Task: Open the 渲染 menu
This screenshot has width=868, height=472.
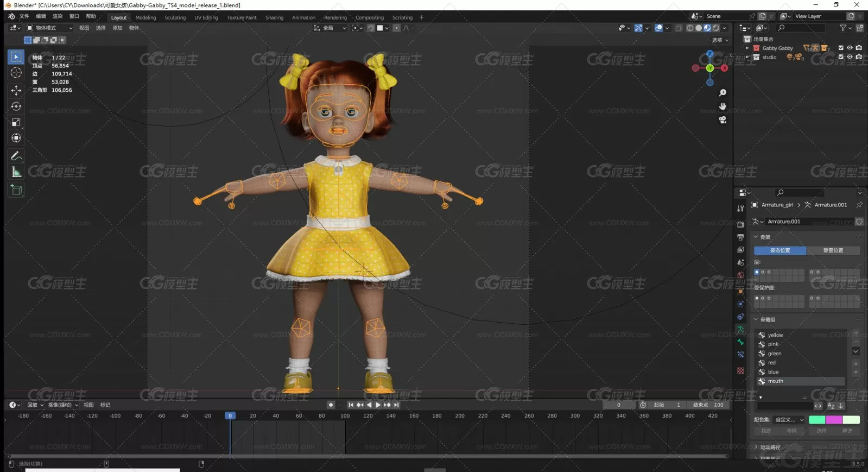Action: [58, 16]
